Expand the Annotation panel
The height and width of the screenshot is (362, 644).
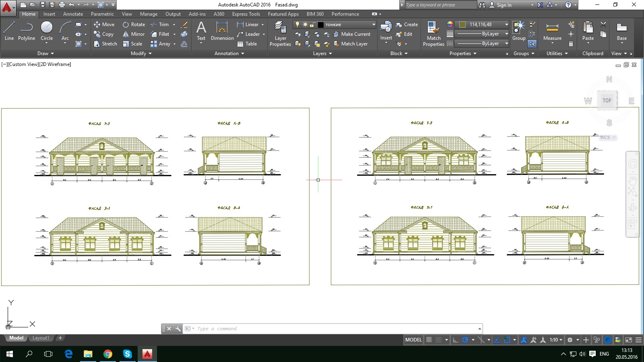pos(229,53)
